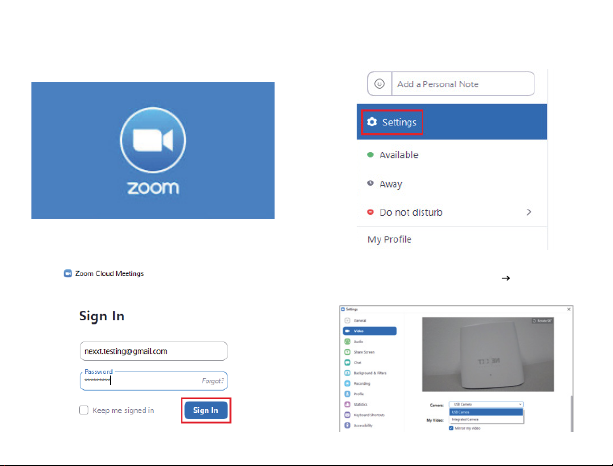The image size is (613, 466).
Task: Click the Profile icon in Settings sidebar
Action: tap(347, 394)
